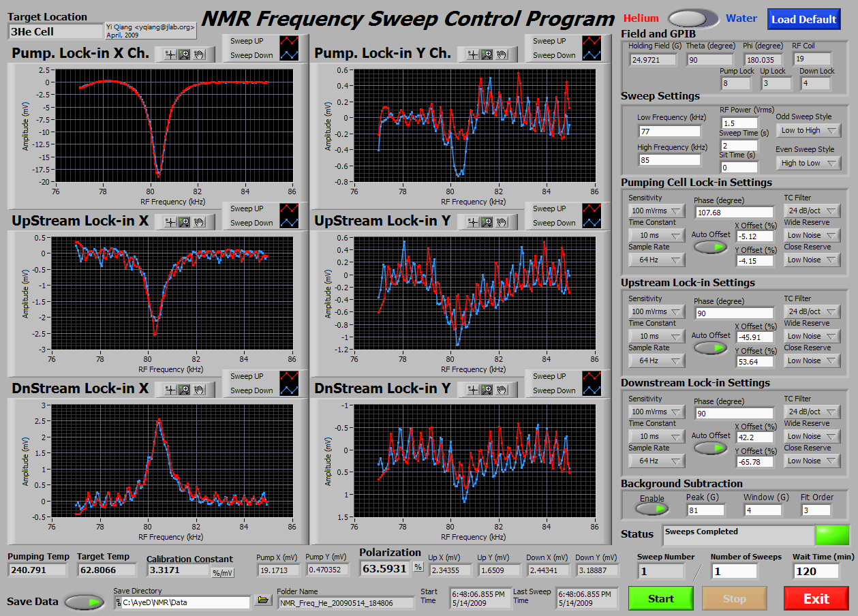Select pan hand tool on UpStream Lock-in Y graph
The height and width of the screenshot is (616, 858).
pyautogui.click(x=502, y=221)
